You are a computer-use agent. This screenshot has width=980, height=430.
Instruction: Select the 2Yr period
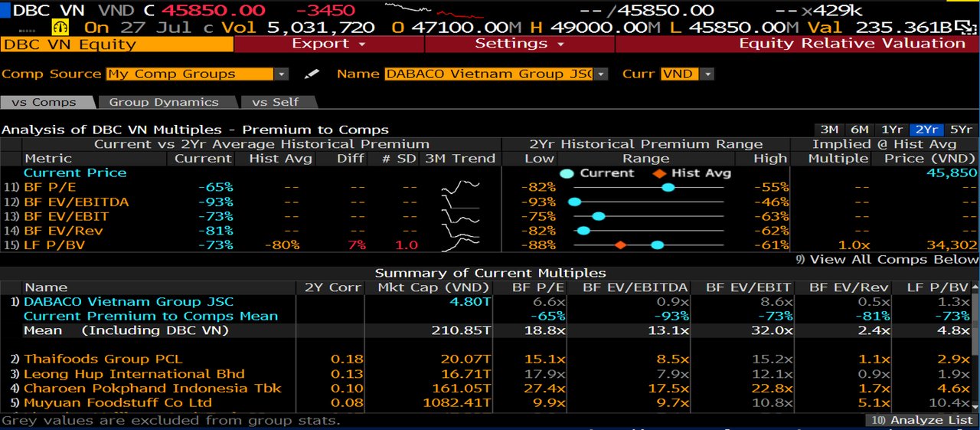point(927,130)
